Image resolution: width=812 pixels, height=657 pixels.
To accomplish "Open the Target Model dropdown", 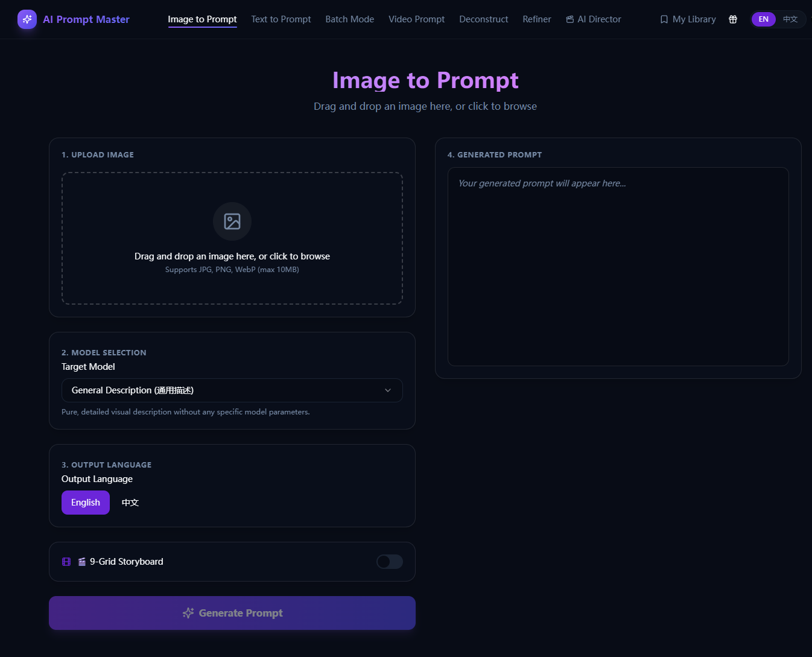I will (x=232, y=390).
